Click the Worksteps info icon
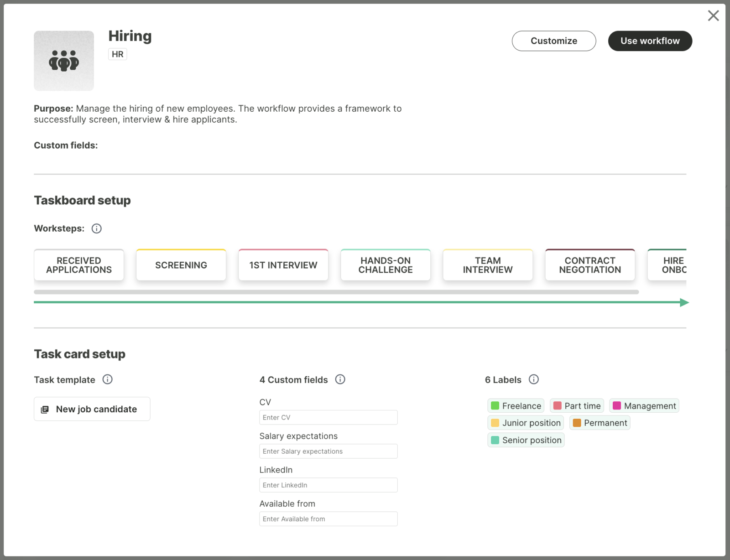The image size is (730, 560). (x=96, y=228)
